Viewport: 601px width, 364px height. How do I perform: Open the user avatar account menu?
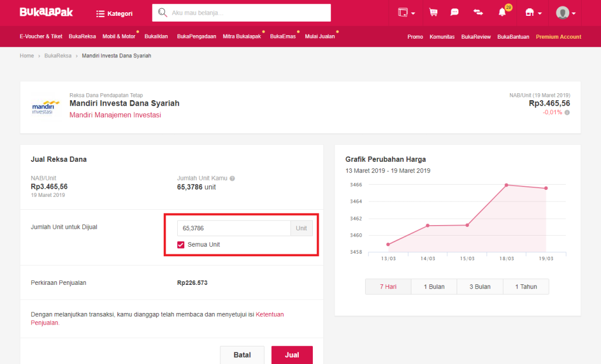(x=566, y=13)
